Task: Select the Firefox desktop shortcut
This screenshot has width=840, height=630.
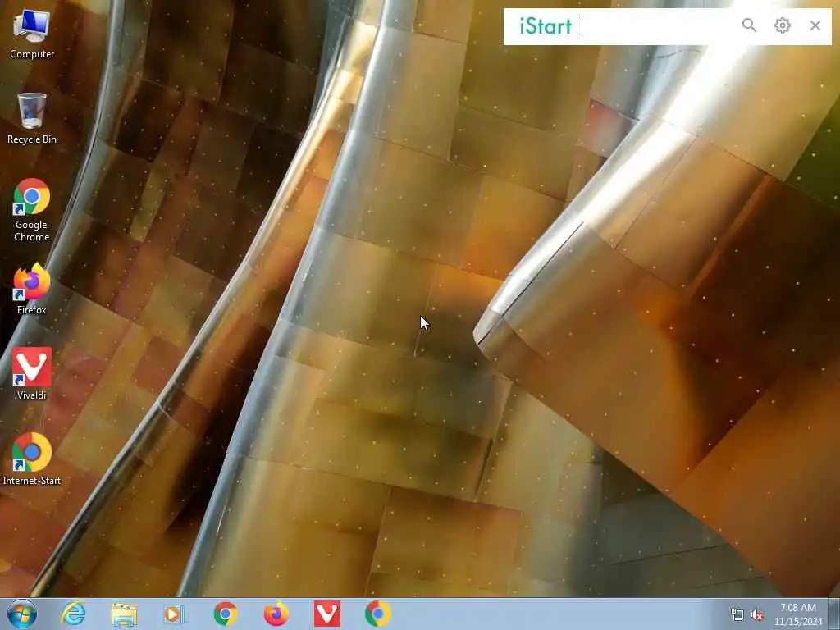Action: coord(32,289)
